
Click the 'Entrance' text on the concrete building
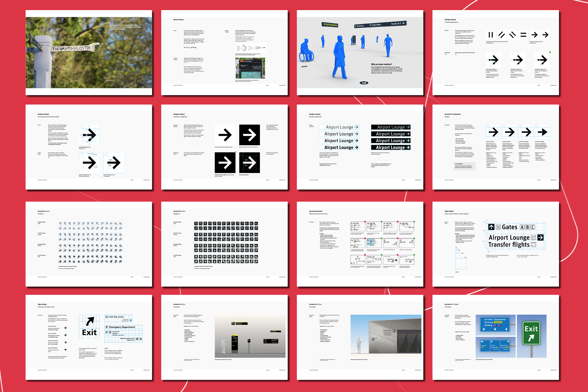(387, 331)
